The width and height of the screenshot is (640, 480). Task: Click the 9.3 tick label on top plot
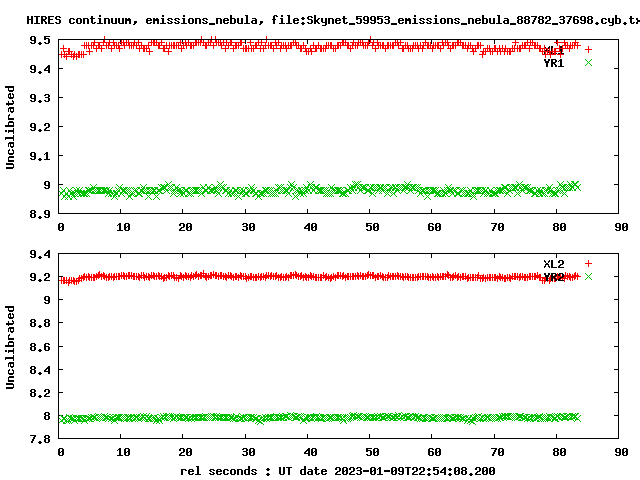coord(40,98)
